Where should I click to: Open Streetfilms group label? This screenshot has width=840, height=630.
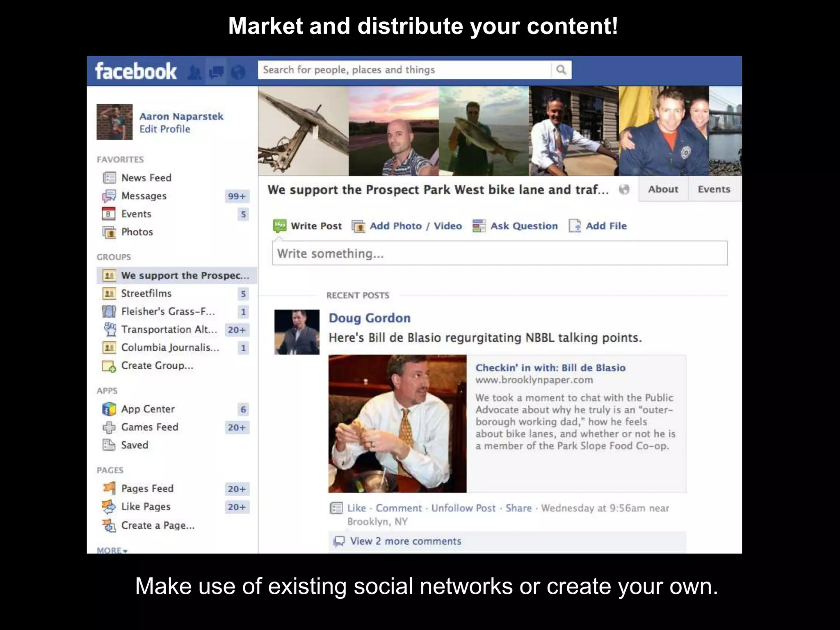(x=146, y=294)
